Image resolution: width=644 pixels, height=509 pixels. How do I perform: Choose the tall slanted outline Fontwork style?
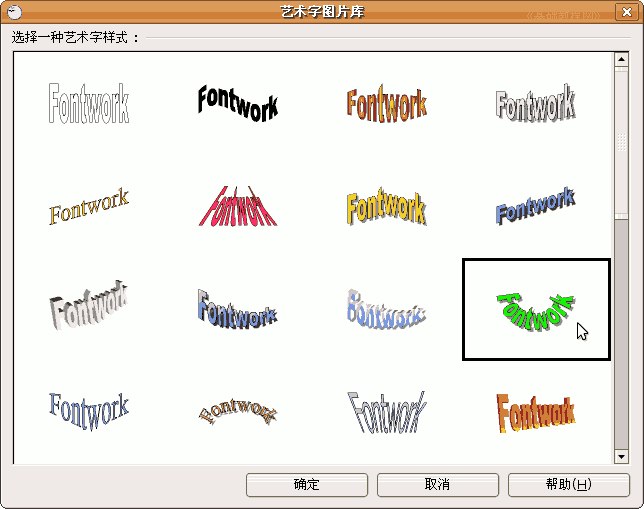point(386,411)
